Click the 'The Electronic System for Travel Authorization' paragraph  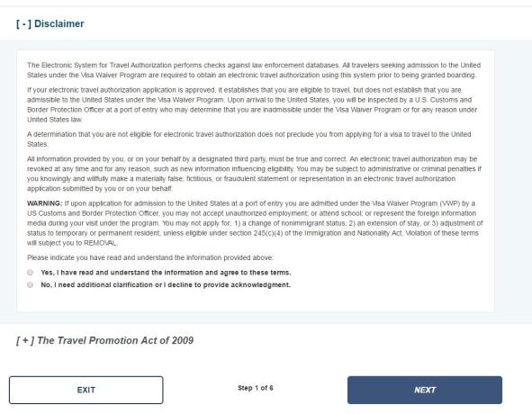pos(254,70)
